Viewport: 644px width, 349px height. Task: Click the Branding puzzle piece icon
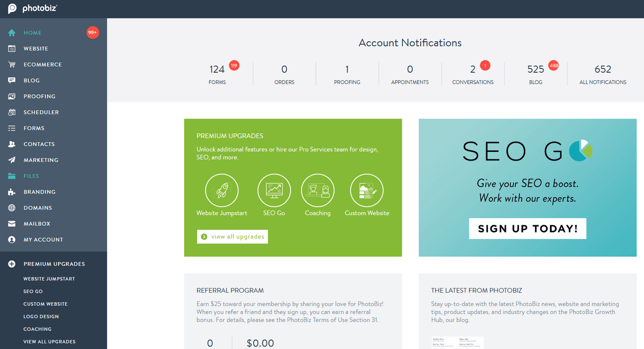[12, 192]
